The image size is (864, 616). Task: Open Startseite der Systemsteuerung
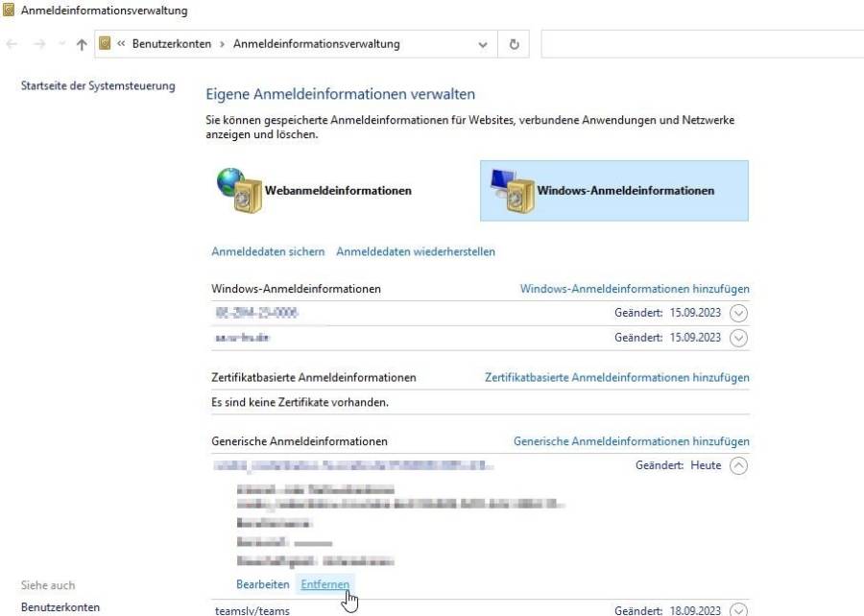[x=98, y=86]
